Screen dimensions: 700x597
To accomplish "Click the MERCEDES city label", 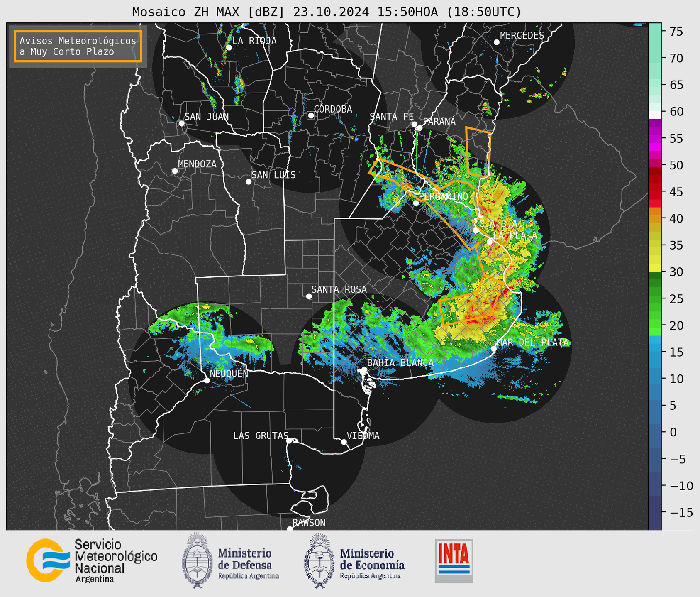I will click(522, 36).
